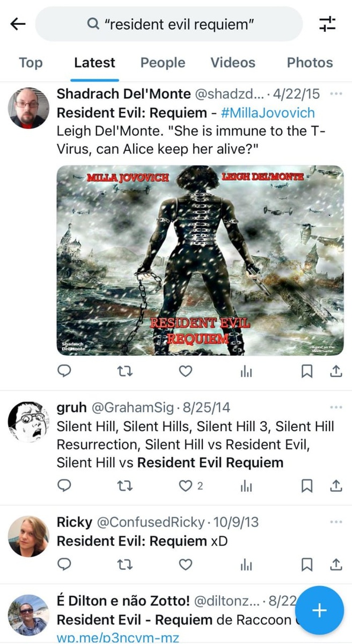Image resolution: width=352 pixels, height=644 pixels.
Task: Open more options on gruh's tweet
Action: [336, 407]
